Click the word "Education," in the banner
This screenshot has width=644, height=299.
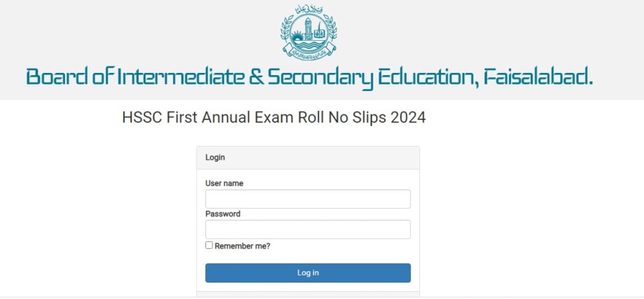tap(429, 78)
